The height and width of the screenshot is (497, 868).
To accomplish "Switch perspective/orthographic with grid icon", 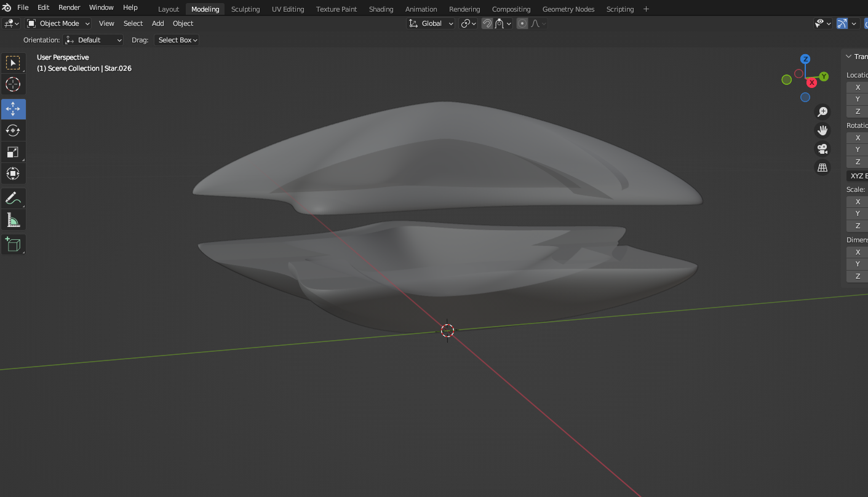I will (x=822, y=167).
